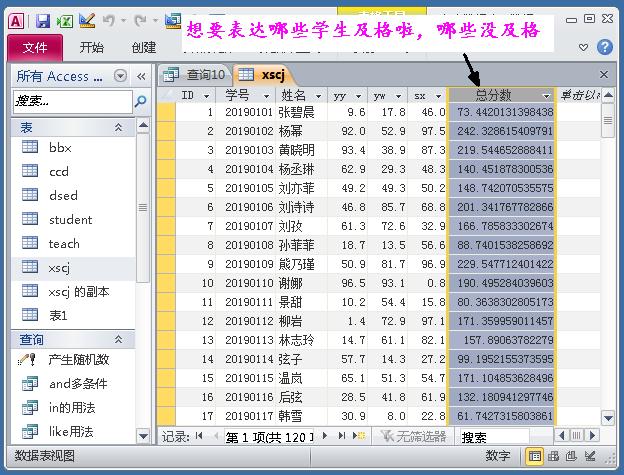The height and width of the screenshot is (475, 624).
Task: Open the 开始 ribbon tab
Action: [x=91, y=48]
